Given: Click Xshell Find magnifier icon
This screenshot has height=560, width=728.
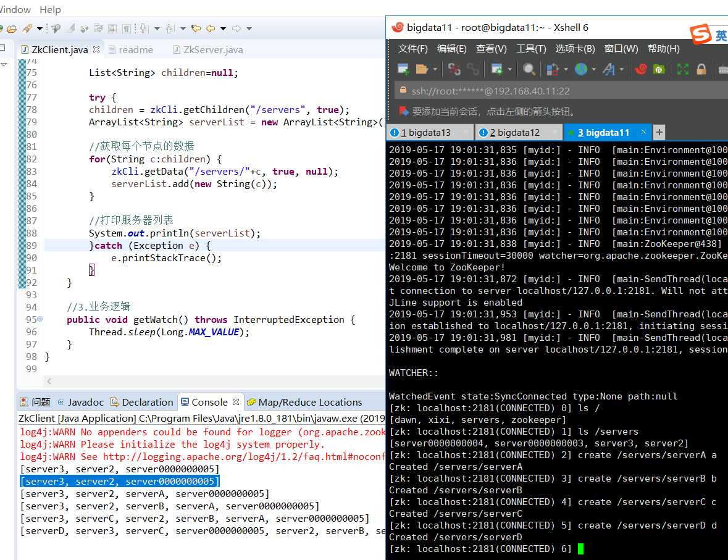Looking at the screenshot, I should point(529,70).
